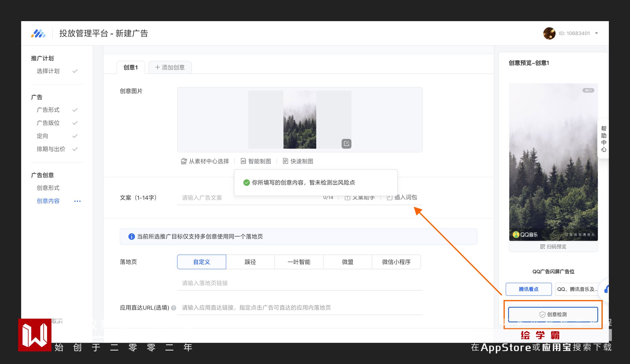The image size is (630, 364).
Task: Click help icon beside 应用直达URL
Action: tap(174, 308)
